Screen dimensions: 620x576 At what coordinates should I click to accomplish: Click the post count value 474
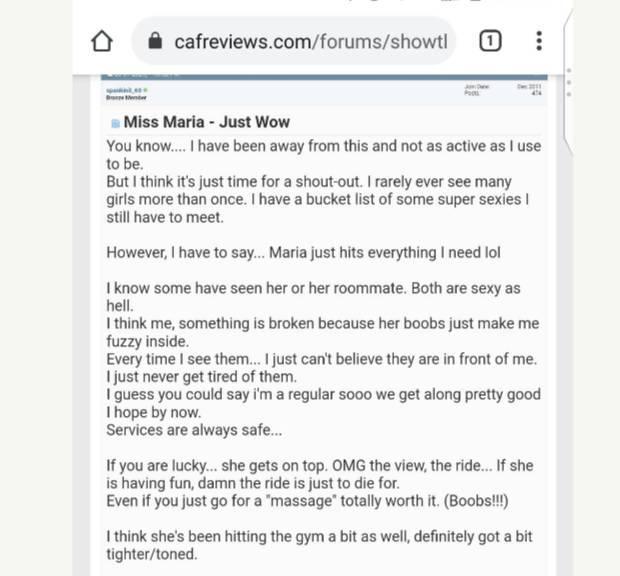(x=536, y=93)
